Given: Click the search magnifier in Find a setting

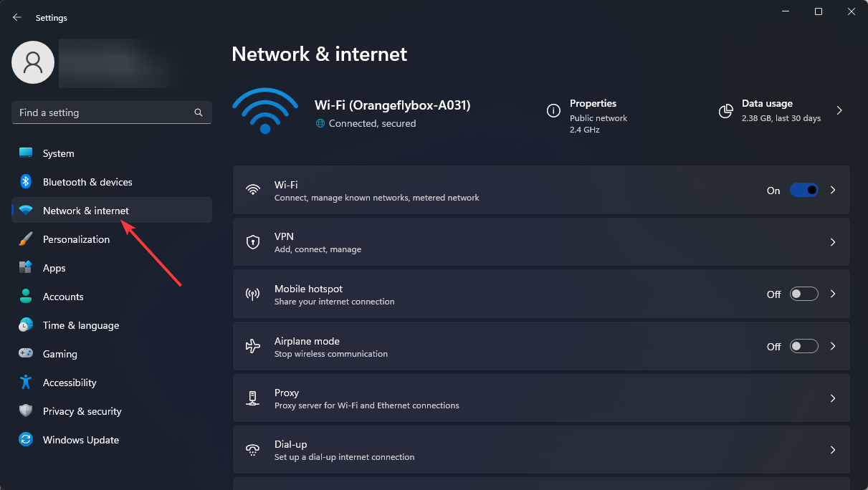Looking at the screenshot, I should click(199, 112).
